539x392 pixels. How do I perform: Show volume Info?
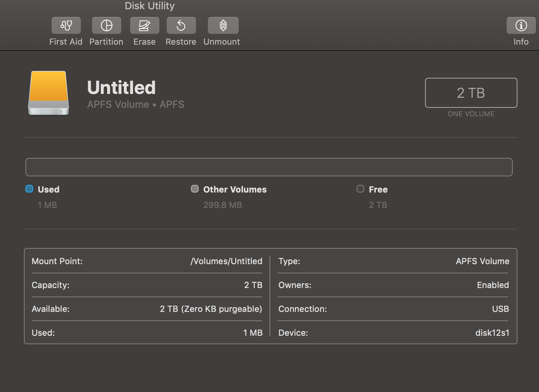coord(521,25)
